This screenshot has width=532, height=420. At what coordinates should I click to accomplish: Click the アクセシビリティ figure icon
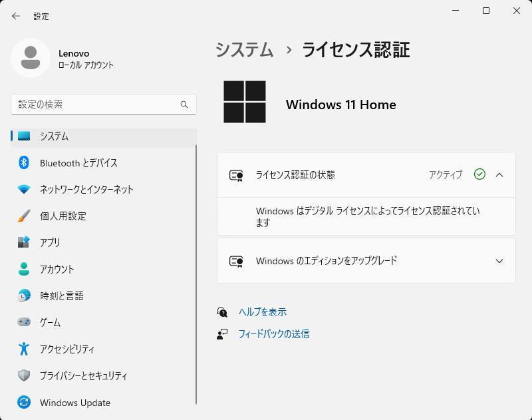click(24, 349)
